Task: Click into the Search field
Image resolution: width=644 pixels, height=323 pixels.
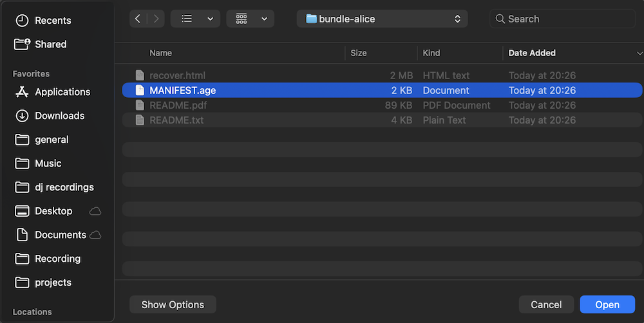Action: pos(563,19)
